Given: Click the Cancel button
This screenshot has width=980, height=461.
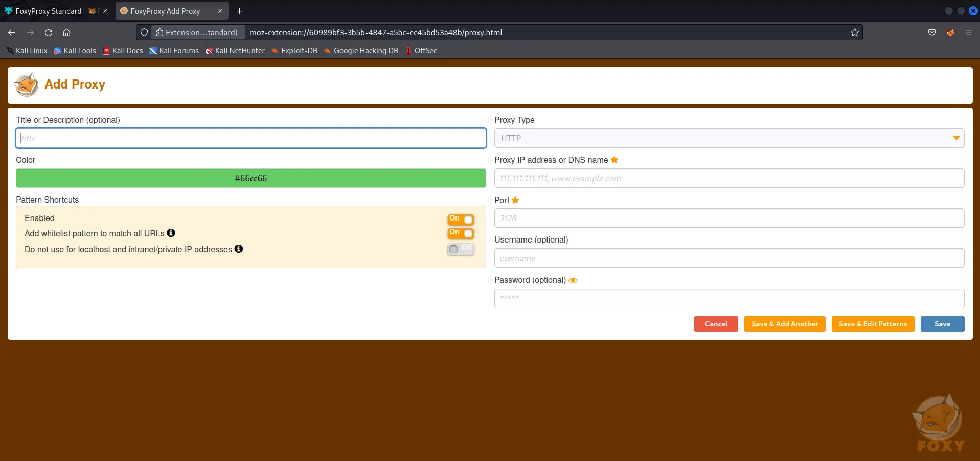Looking at the screenshot, I should (x=716, y=324).
